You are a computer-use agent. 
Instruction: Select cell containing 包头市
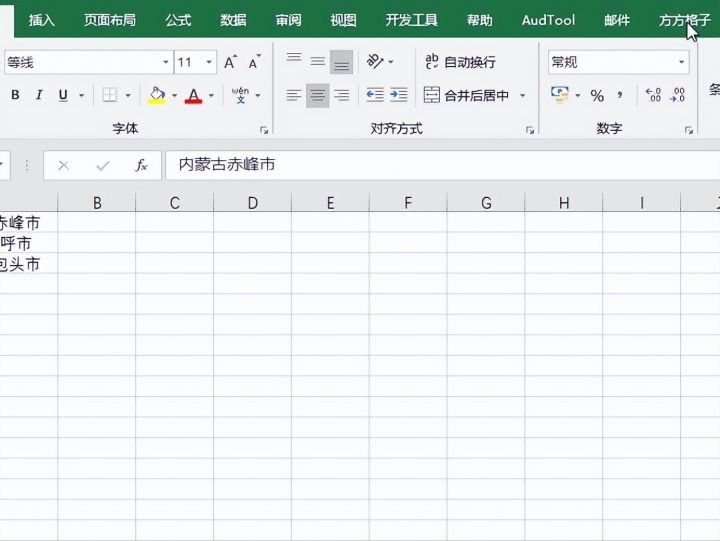click(x=28, y=264)
